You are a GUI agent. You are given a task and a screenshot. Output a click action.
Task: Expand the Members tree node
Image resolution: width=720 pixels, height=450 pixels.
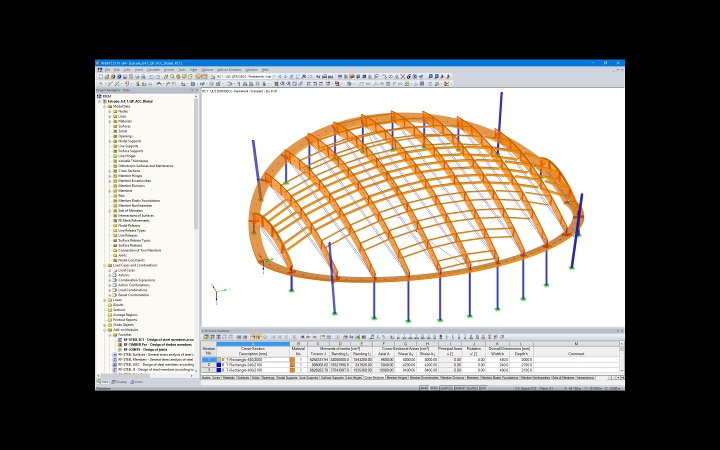tap(110, 191)
